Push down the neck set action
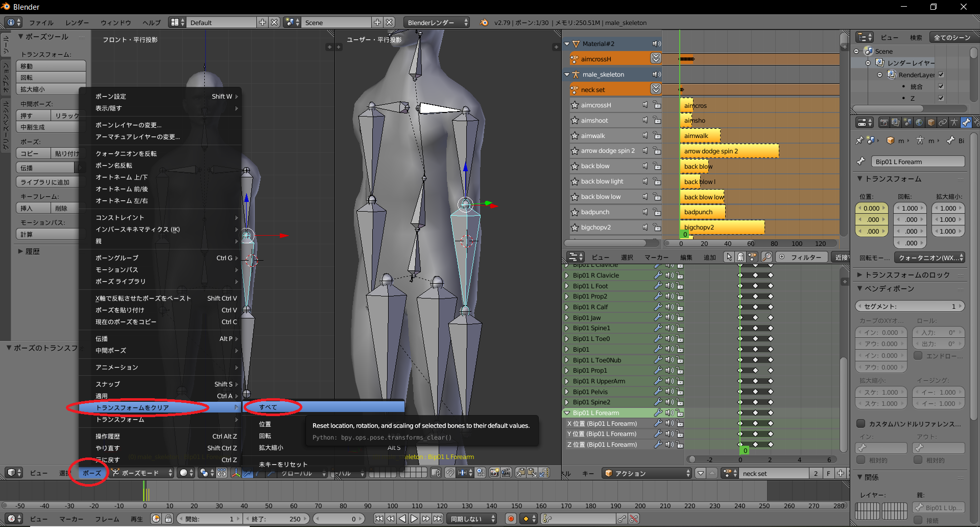Screen dimensions: 980x527 tap(656, 89)
